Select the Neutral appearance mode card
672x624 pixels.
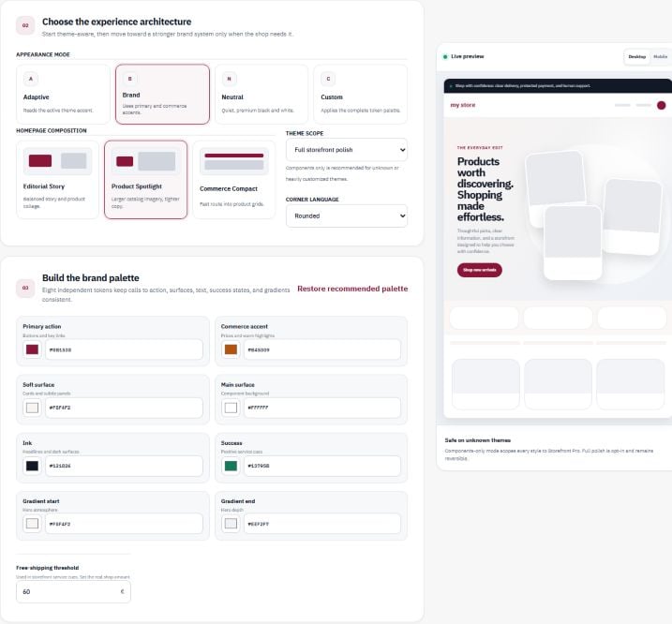pyautogui.click(x=261, y=95)
